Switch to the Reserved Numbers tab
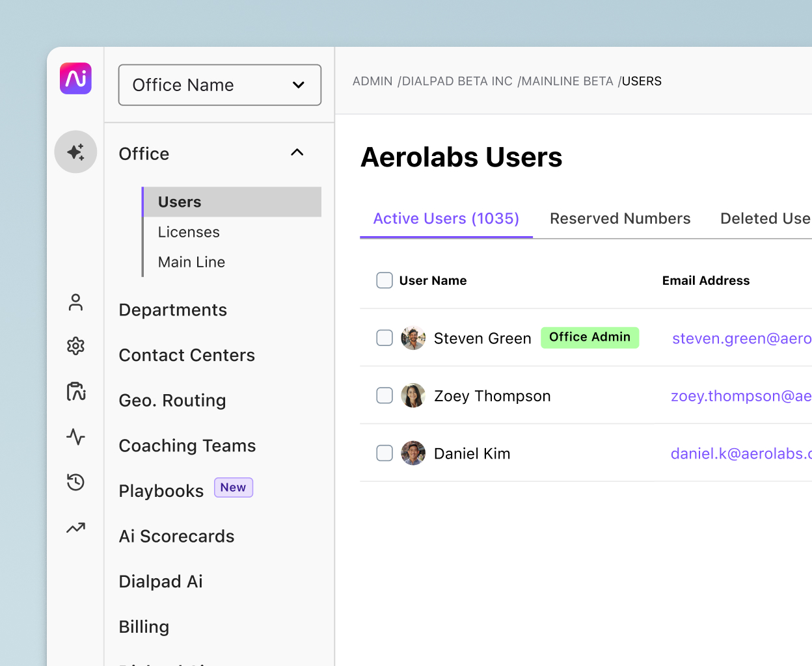 click(620, 219)
